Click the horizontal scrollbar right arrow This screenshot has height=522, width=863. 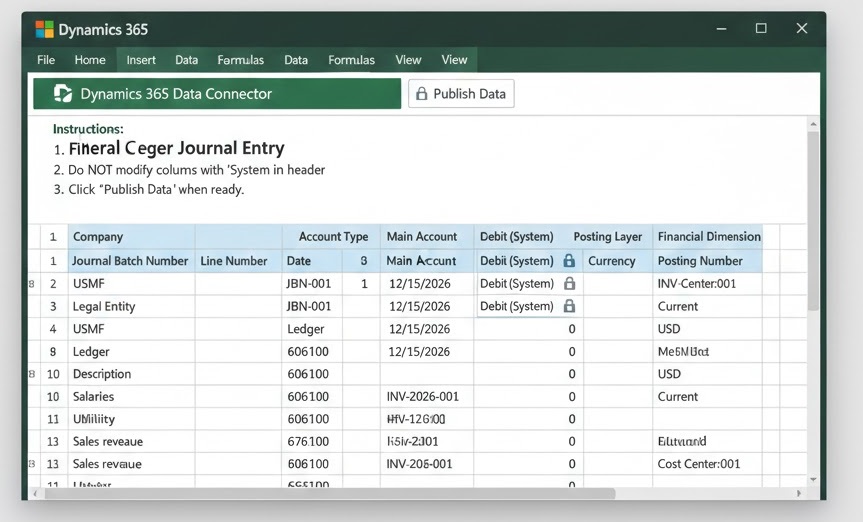pyautogui.click(x=799, y=493)
